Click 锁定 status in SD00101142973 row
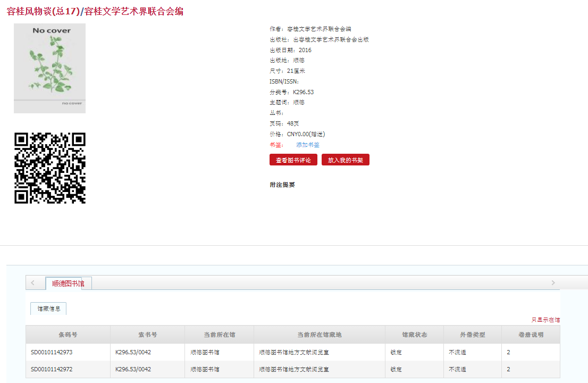 396,352
